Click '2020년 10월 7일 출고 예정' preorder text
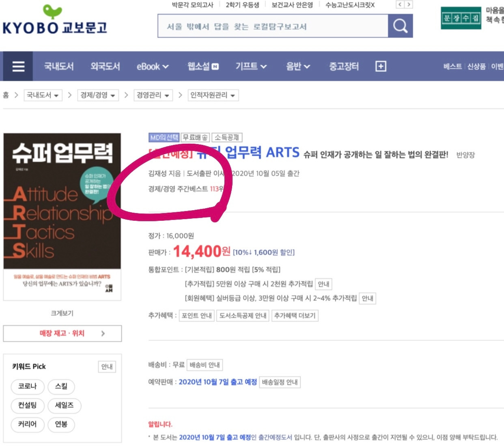This screenshot has width=504, height=446. tap(218, 382)
